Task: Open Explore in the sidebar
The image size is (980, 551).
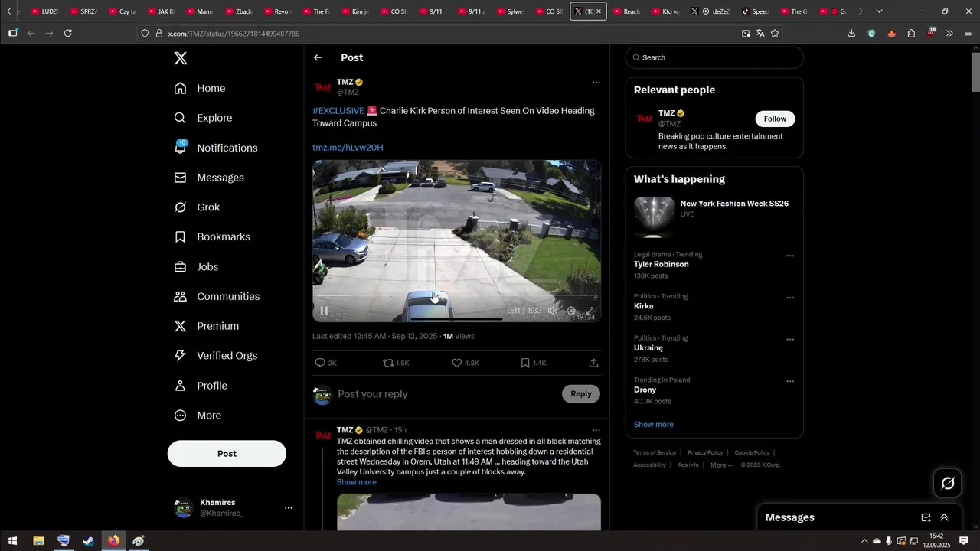Action: point(203,118)
